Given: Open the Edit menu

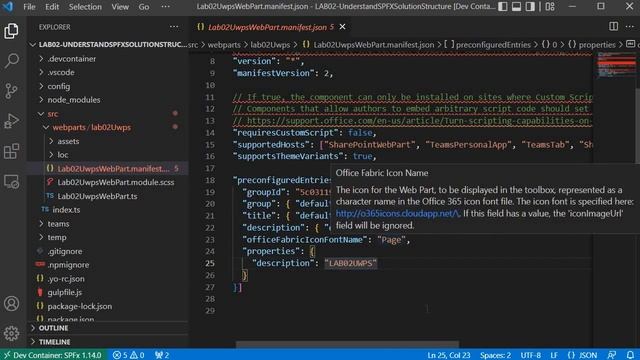Looking at the screenshot, I should pyautogui.click(x=52, y=7).
